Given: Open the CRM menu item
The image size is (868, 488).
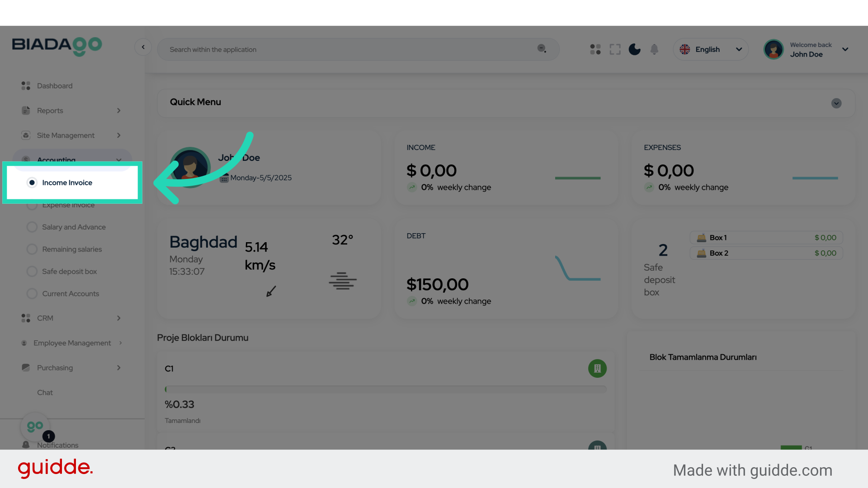Looking at the screenshot, I should coord(45,318).
